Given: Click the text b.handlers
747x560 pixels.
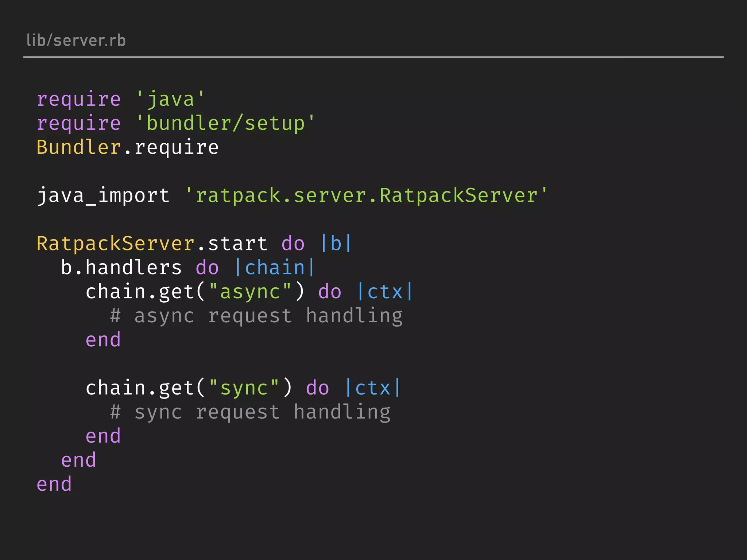Looking at the screenshot, I should pos(121,268).
